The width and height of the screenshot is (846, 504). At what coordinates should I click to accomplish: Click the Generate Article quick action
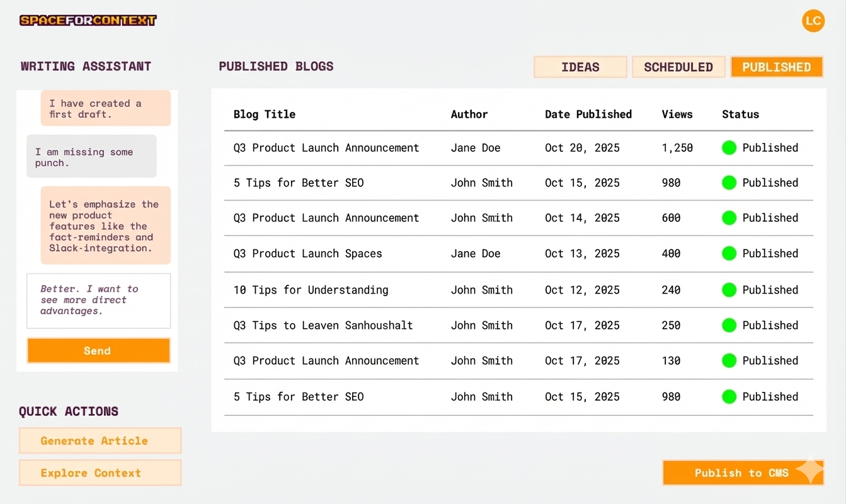click(x=100, y=440)
